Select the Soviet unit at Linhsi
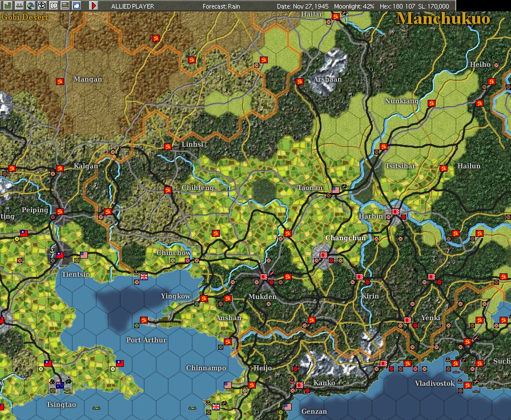Viewport: 511px width, 420px height. [167, 147]
